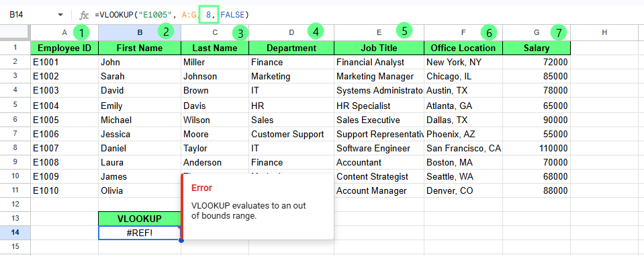Select the Marketing Manager job title cell
Viewport: 644px width, 255px height.
[379, 76]
